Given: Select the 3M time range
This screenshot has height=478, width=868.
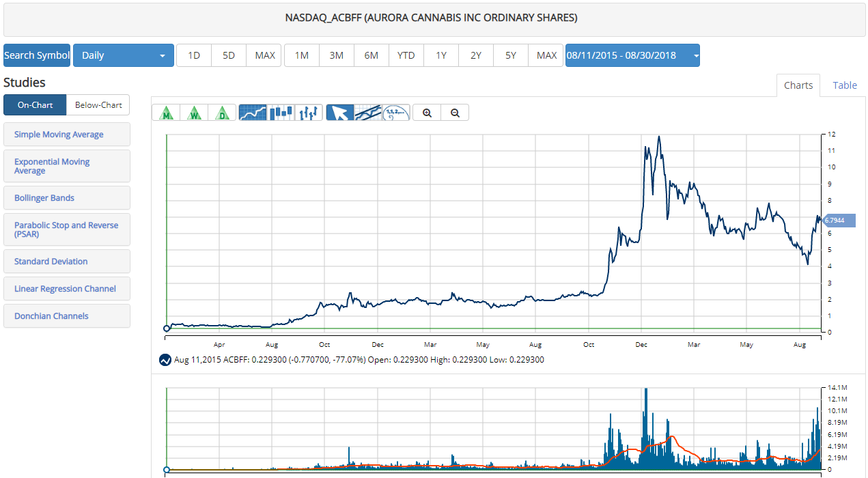Looking at the screenshot, I should coord(337,55).
